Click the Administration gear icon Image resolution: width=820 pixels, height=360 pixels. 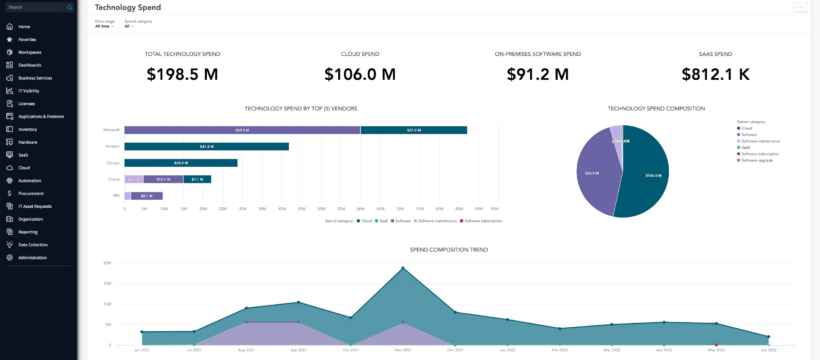click(9, 258)
